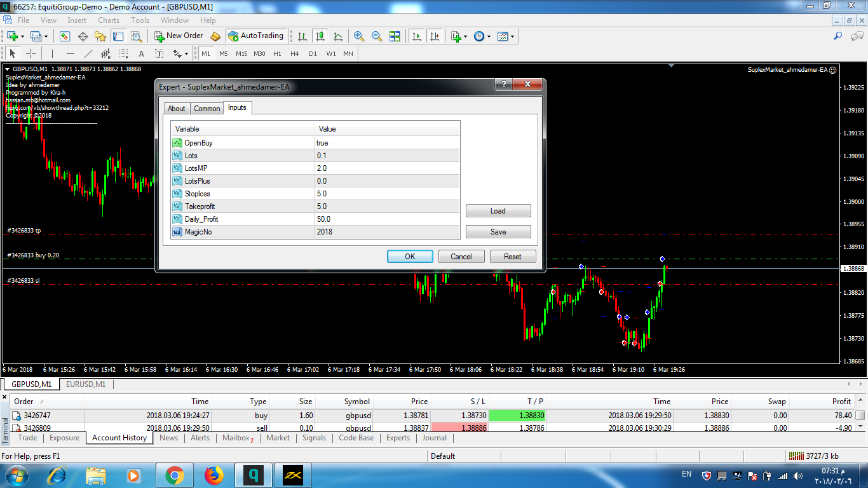Screen dimensions: 868x488
Task: Switch to the EURUSD,M1 chart tab
Action: coord(86,384)
